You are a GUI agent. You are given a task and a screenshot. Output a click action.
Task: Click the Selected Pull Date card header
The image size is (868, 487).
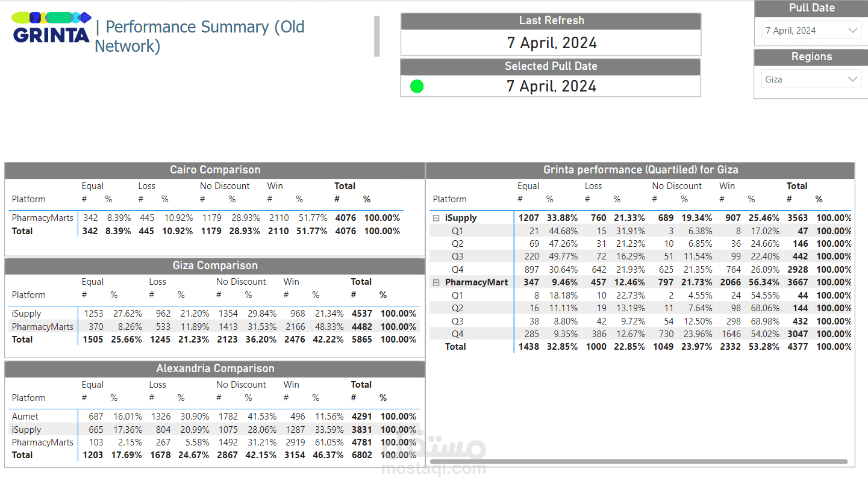(551, 66)
